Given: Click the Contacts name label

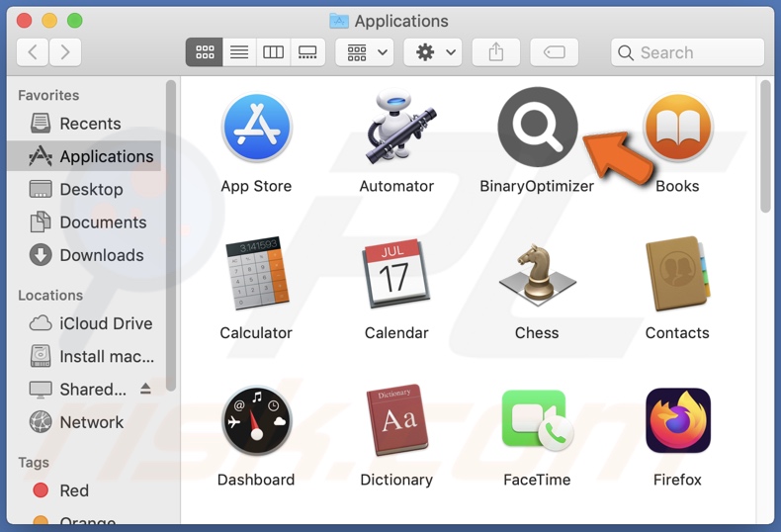Looking at the screenshot, I should coord(677,333).
